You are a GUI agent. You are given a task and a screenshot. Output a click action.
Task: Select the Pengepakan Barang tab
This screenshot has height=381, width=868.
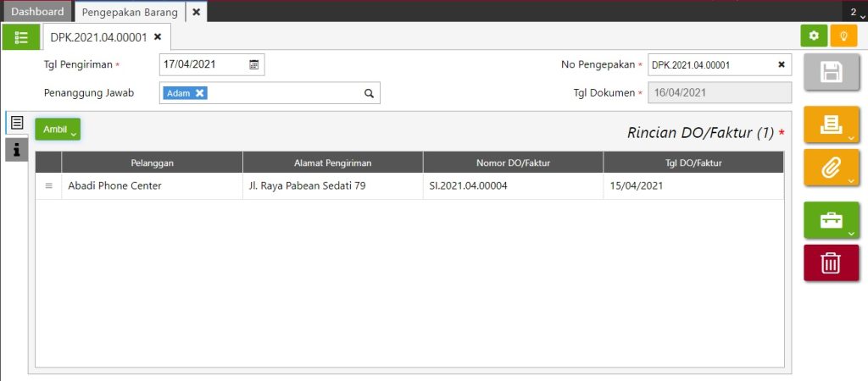(130, 12)
